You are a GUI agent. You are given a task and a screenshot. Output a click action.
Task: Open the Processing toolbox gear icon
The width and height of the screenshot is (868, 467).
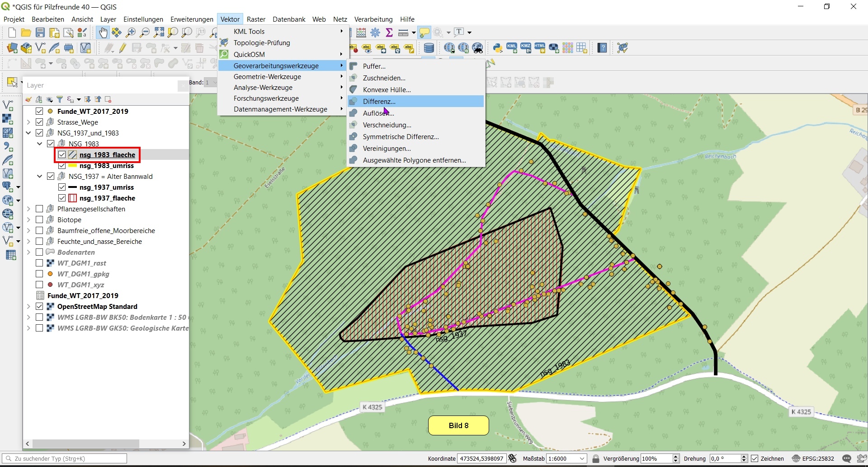pos(375,33)
